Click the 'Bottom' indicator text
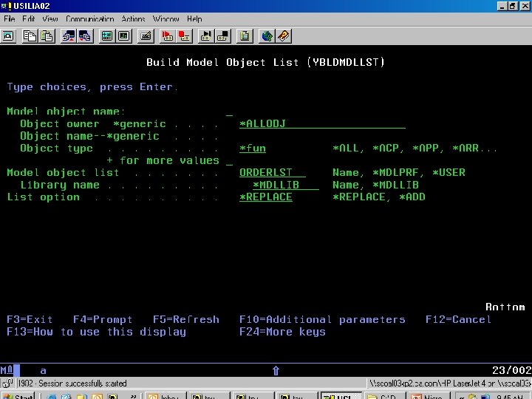The image size is (532, 399). click(505, 307)
